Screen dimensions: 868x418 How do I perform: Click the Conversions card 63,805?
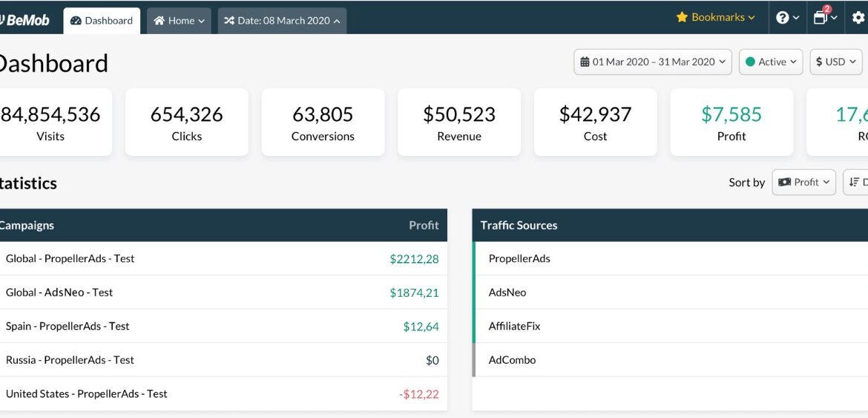click(x=323, y=123)
